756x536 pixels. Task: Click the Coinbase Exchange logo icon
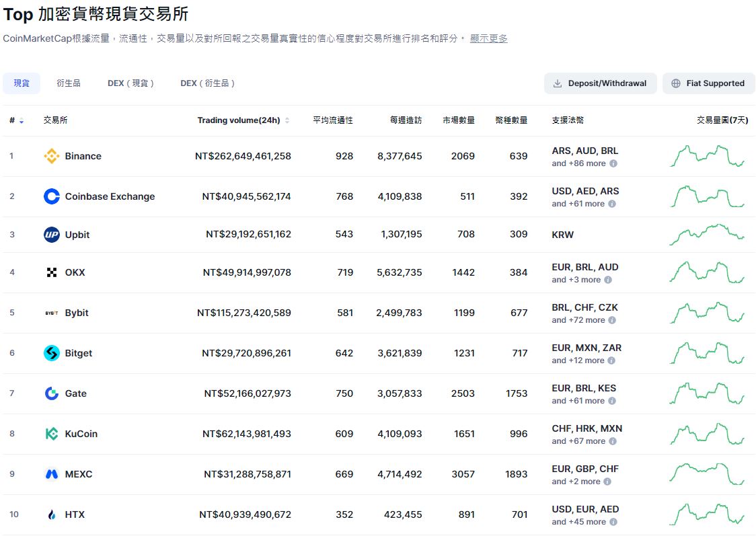click(52, 196)
